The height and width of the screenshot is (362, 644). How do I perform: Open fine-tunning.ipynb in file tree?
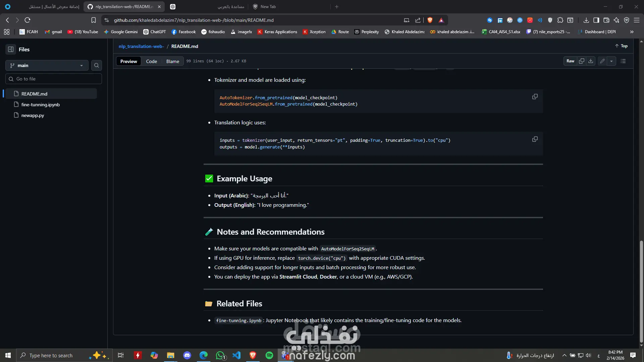click(40, 105)
